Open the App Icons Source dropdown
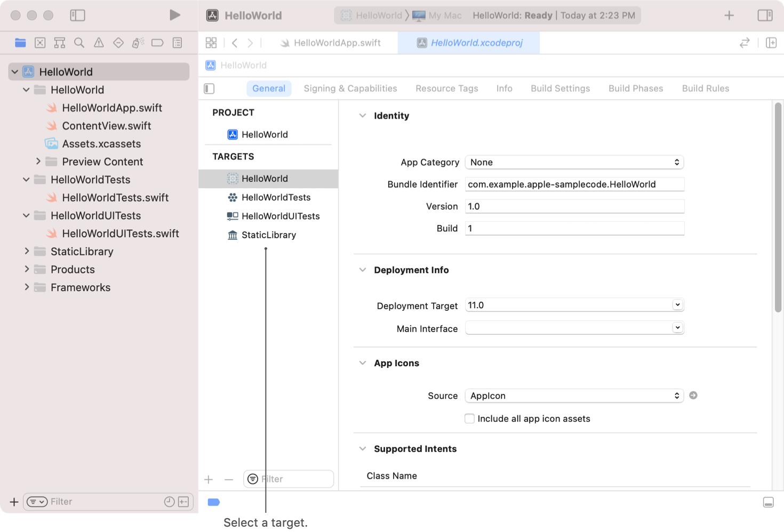784x532 pixels. pos(574,396)
